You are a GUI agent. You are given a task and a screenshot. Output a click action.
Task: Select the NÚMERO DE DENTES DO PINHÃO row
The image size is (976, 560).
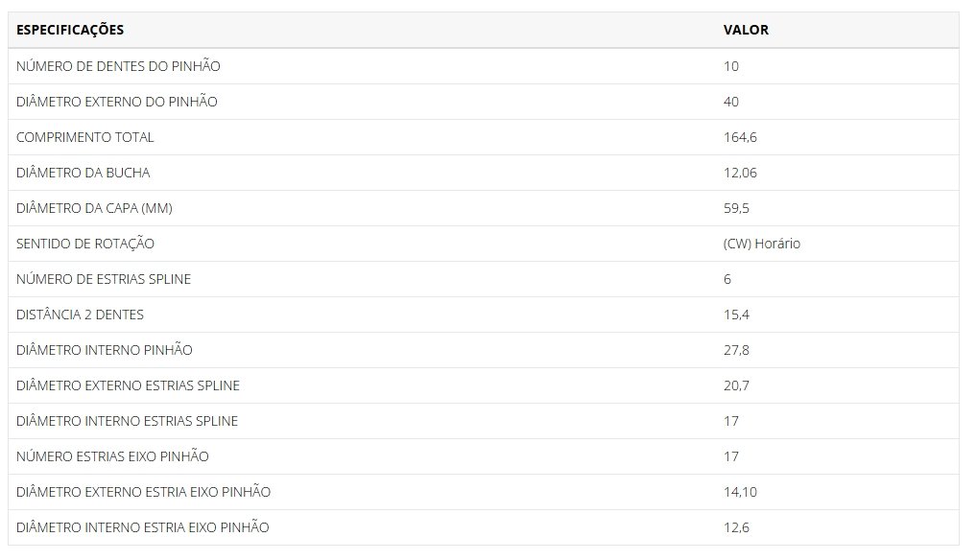484,66
